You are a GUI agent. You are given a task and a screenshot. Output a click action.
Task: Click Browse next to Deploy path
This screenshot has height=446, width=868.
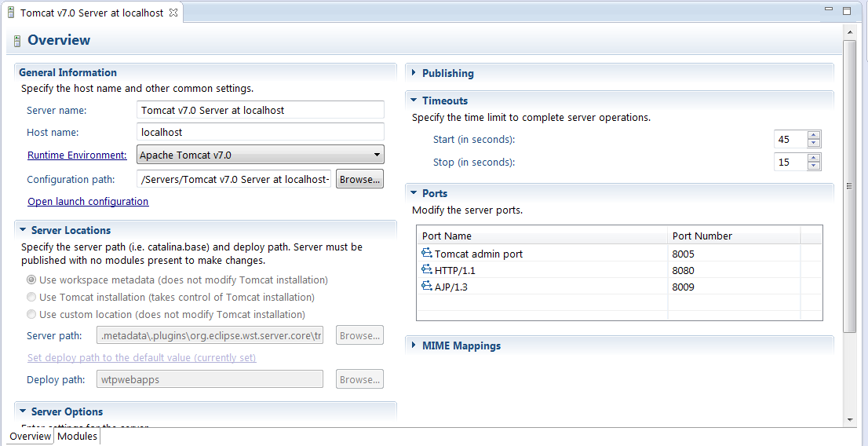click(x=359, y=379)
